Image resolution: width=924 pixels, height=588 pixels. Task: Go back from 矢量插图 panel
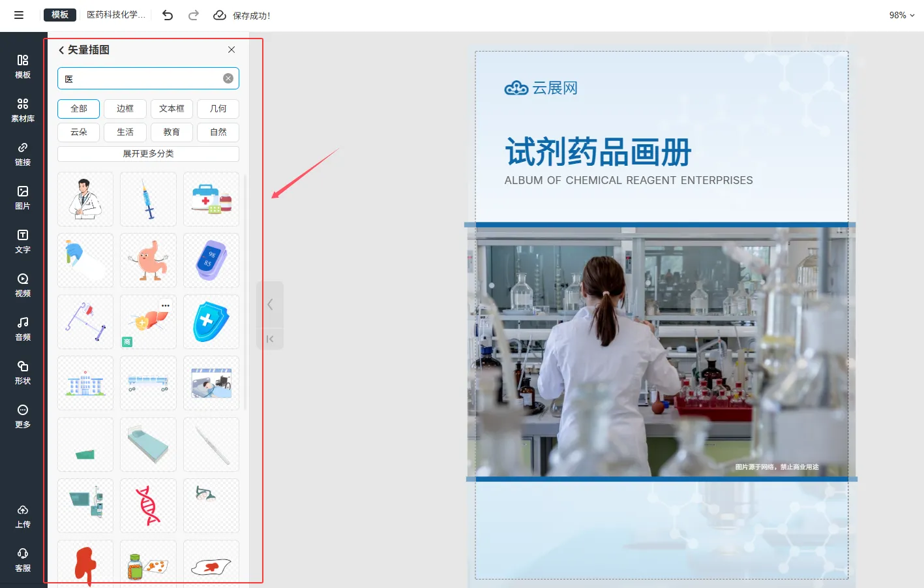62,50
